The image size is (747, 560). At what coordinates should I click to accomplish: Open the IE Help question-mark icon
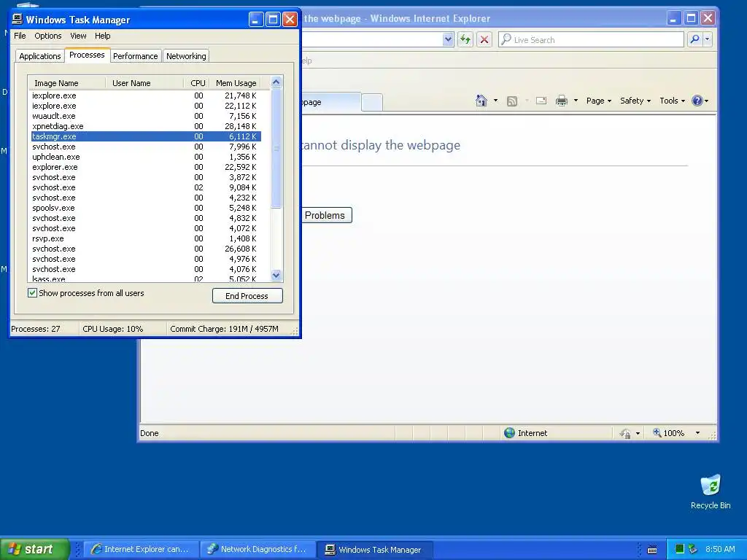tap(697, 101)
